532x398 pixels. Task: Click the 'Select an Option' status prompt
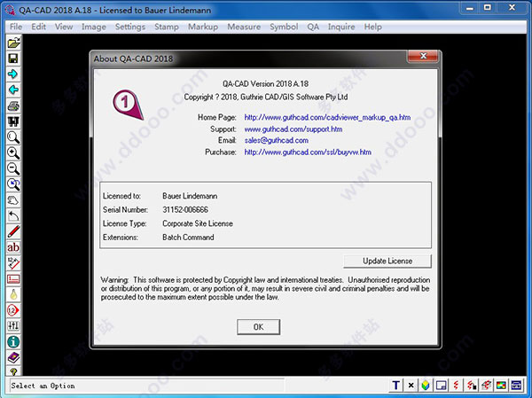tap(43, 386)
